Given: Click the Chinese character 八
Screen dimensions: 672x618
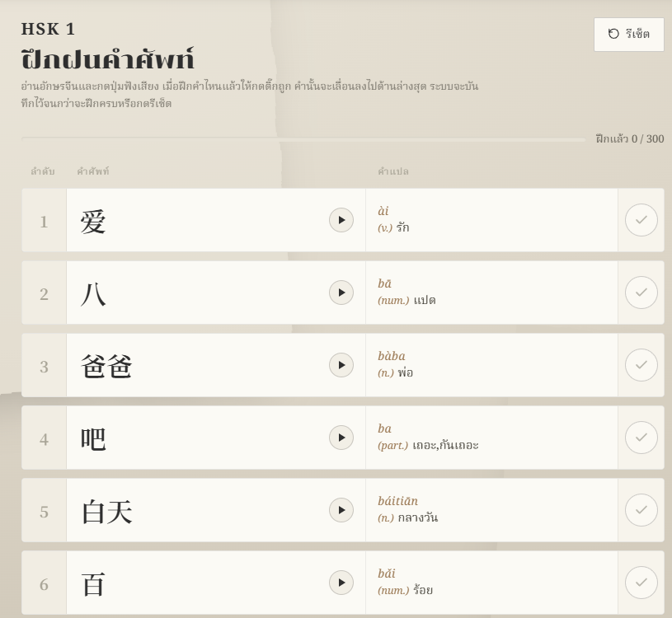Looking at the screenshot, I should (93, 295).
